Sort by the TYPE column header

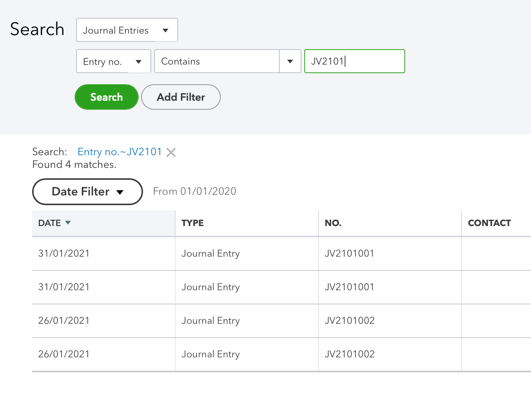click(x=193, y=223)
